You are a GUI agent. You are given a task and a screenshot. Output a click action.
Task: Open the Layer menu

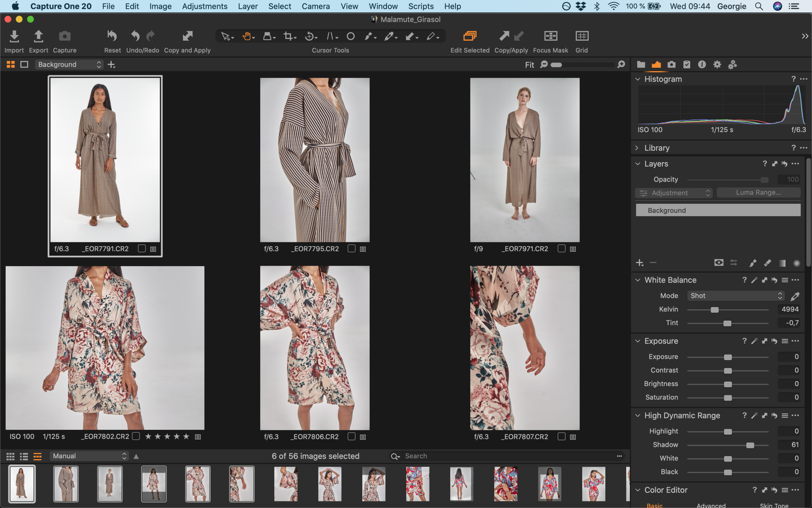pos(248,6)
